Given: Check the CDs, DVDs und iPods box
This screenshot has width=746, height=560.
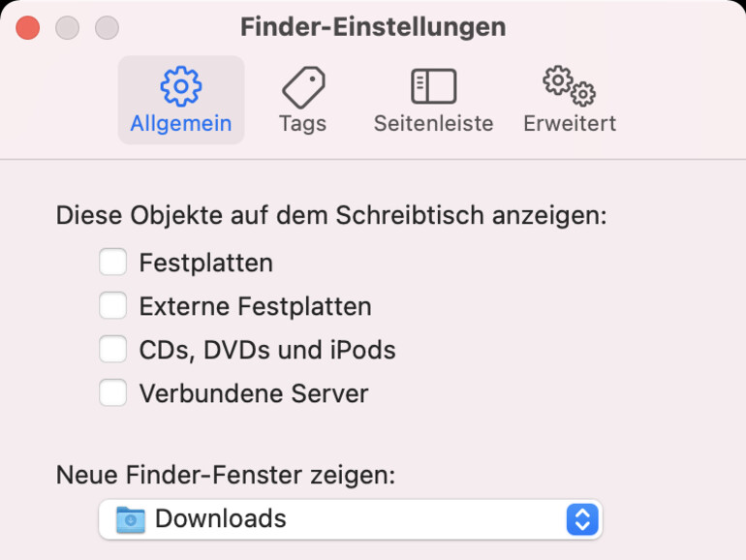Looking at the screenshot, I should click(113, 349).
